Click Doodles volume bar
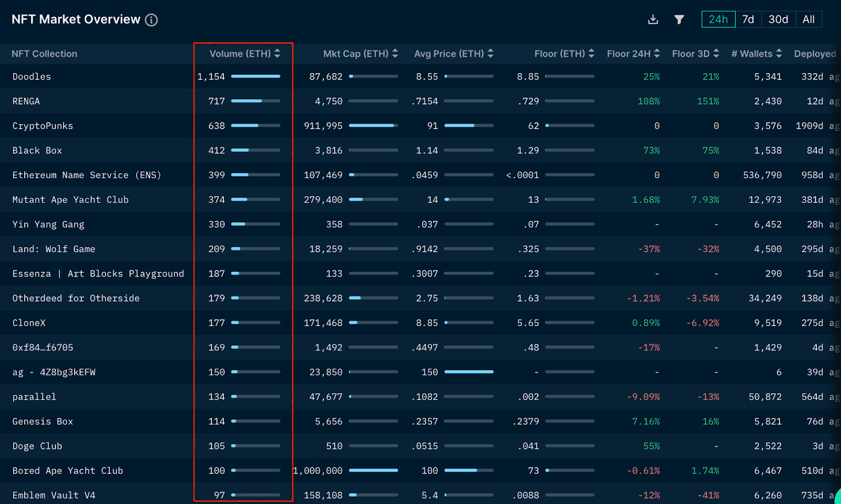Screen dimensions: 841x504 coord(255,76)
